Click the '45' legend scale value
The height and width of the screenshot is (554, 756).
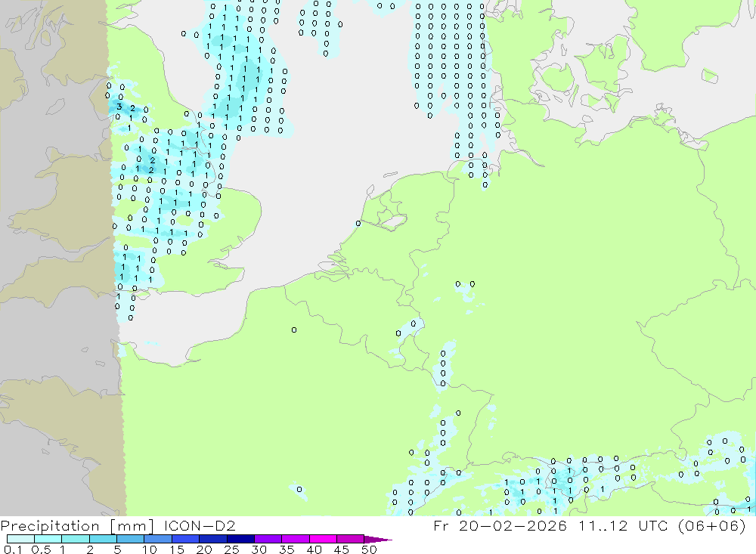point(342,549)
